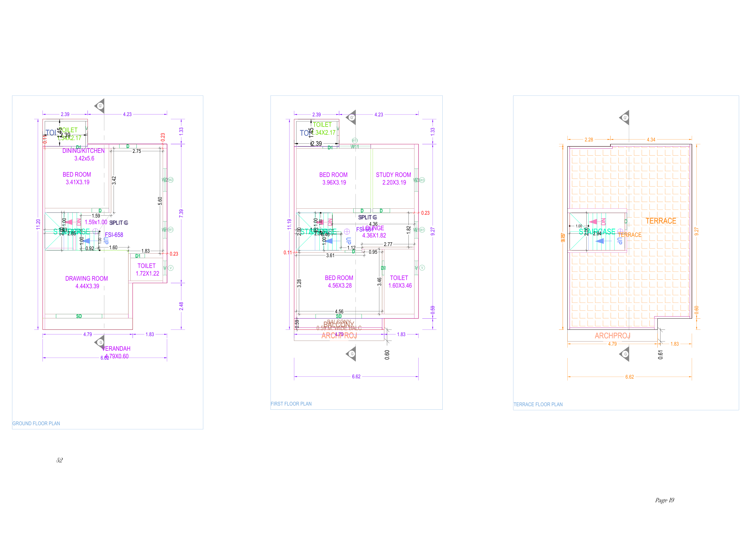The height and width of the screenshot is (534, 756).
Task: Select the GROUND FLOOR PLAN title text
Action: pos(36,423)
